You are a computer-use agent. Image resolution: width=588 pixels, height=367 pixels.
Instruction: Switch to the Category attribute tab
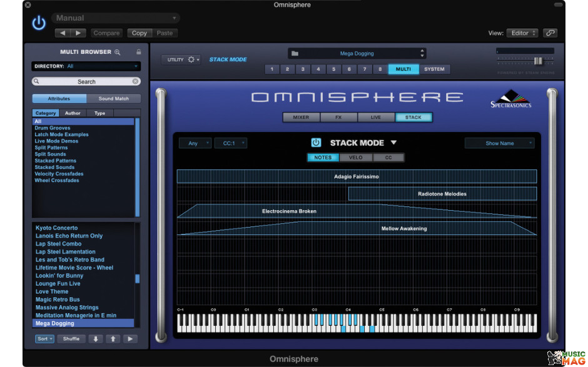46,113
